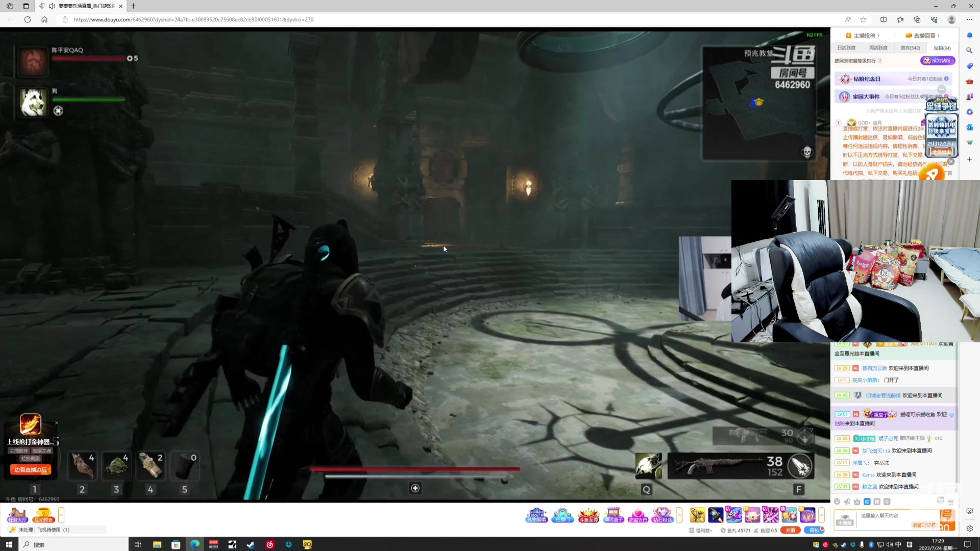980x551 pixels.
Task: Add a site with sidebar plus icon
Action: 969,160
